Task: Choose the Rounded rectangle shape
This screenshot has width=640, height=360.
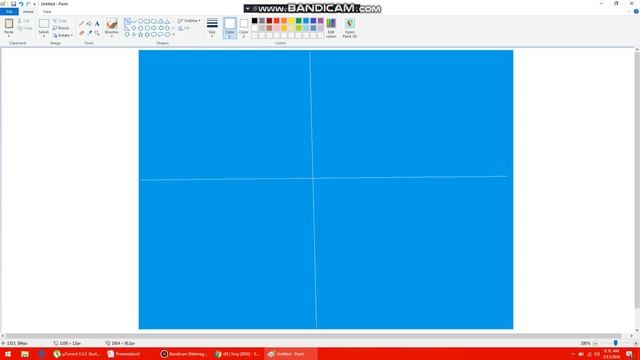Action: tap(154, 21)
